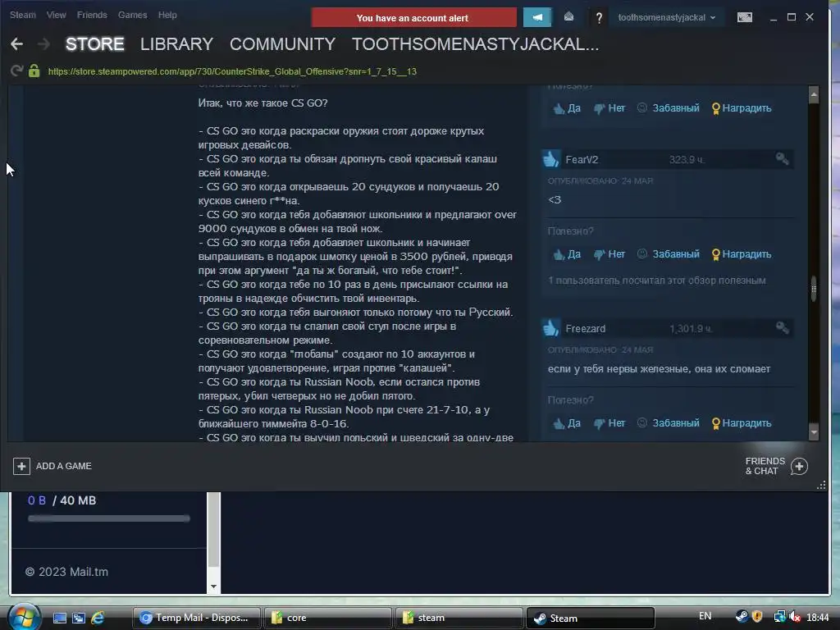Open the Games menu

[x=132, y=15]
